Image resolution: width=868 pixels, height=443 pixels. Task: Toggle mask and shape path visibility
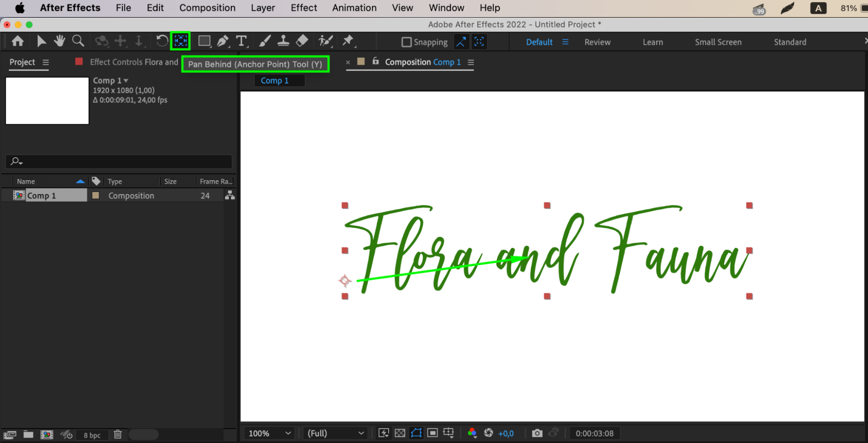(416, 433)
